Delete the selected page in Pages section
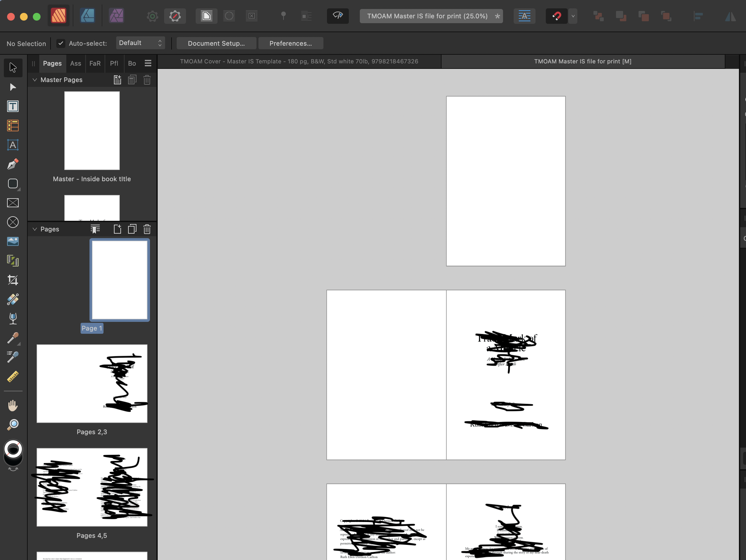Viewport: 746px width, 560px height. pos(147,229)
